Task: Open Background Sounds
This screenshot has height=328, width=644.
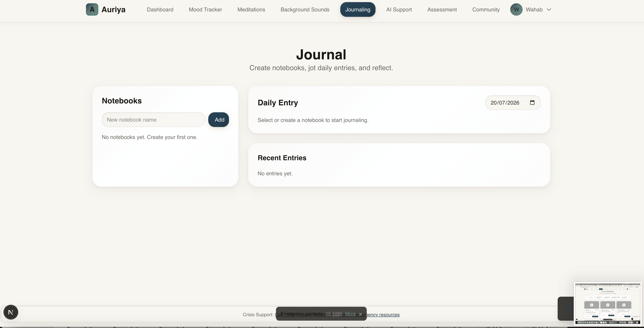Action: (305, 9)
